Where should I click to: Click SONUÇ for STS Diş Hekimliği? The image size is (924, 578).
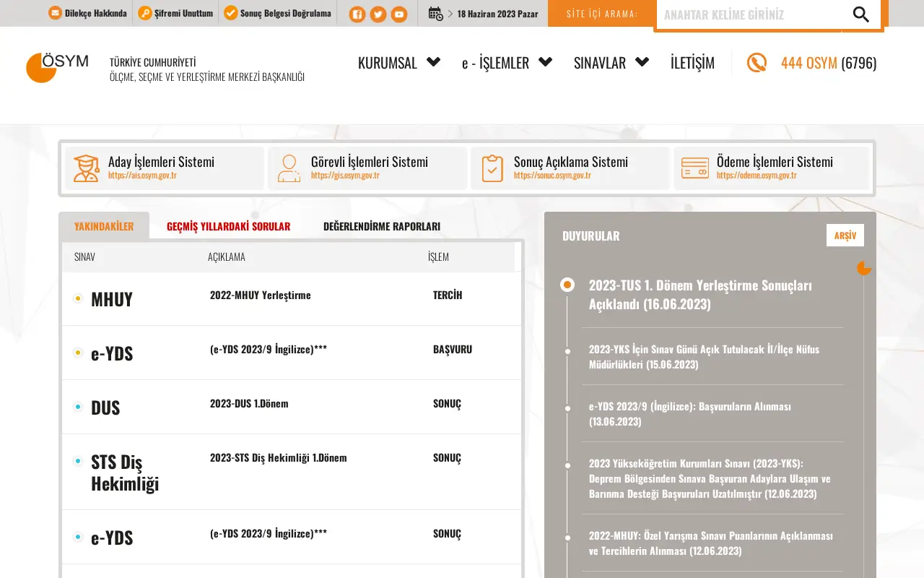coord(447,458)
